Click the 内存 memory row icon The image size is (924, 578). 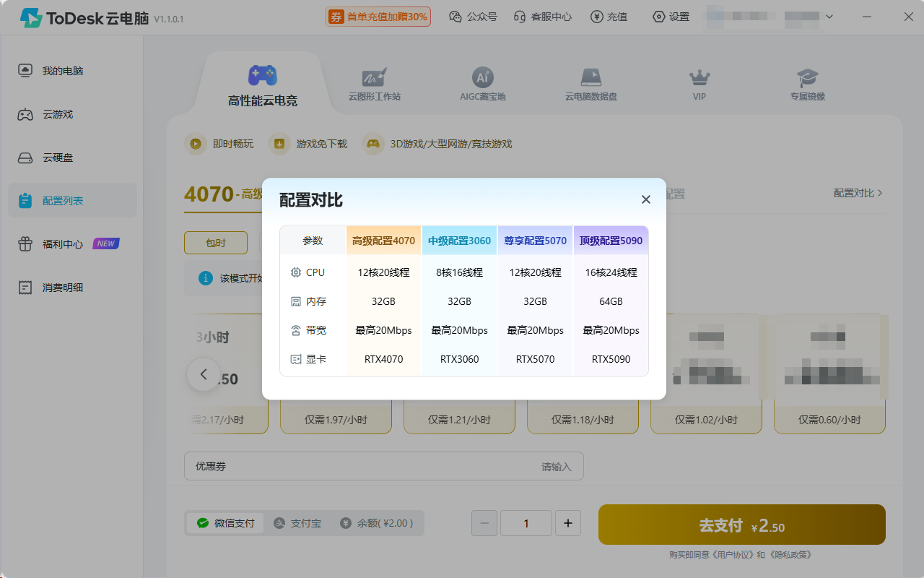[x=296, y=301]
